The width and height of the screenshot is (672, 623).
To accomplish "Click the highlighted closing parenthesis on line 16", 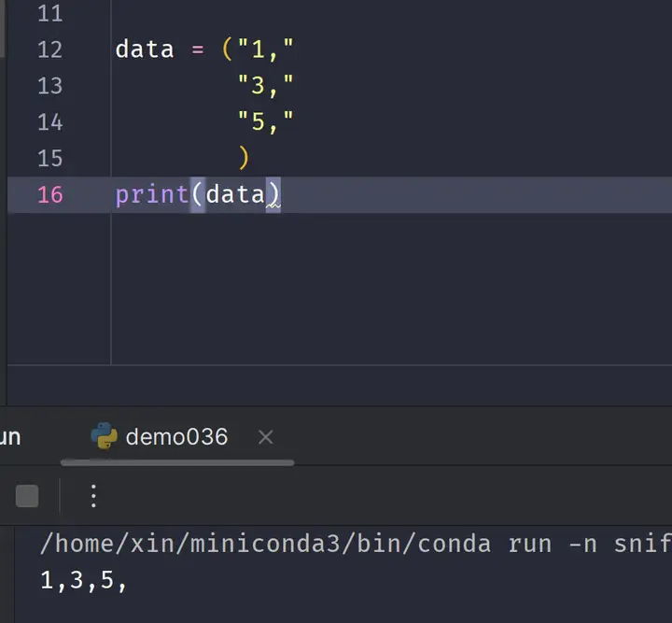I will tap(273, 195).
